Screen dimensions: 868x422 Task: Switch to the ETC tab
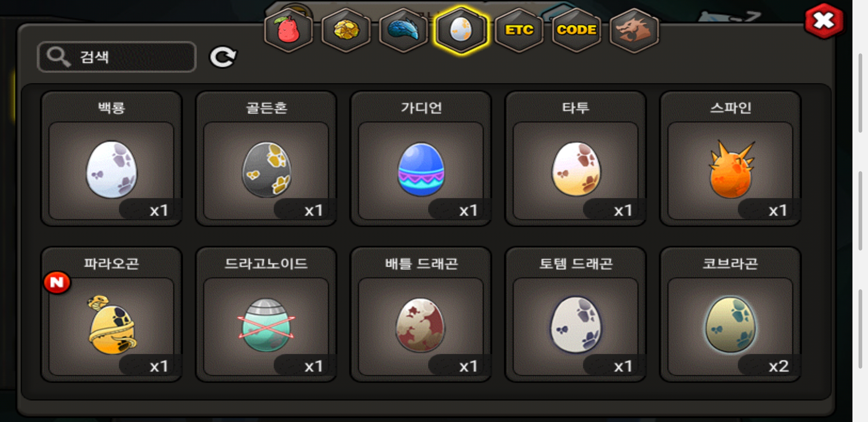519,30
